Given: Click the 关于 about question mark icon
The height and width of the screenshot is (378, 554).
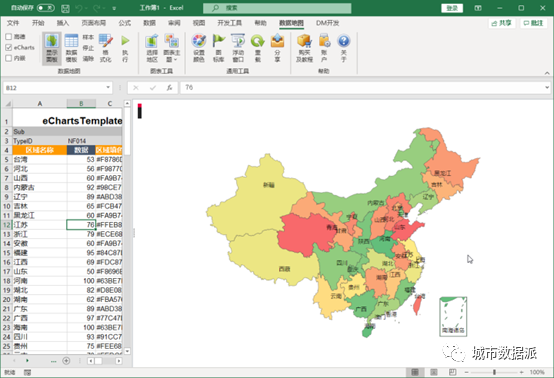Looking at the screenshot, I should tap(343, 48).
